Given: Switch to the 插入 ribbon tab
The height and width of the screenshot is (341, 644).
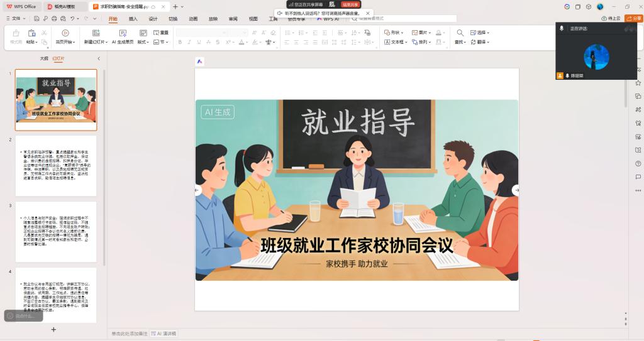Looking at the screenshot, I should click(x=133, y=19).
